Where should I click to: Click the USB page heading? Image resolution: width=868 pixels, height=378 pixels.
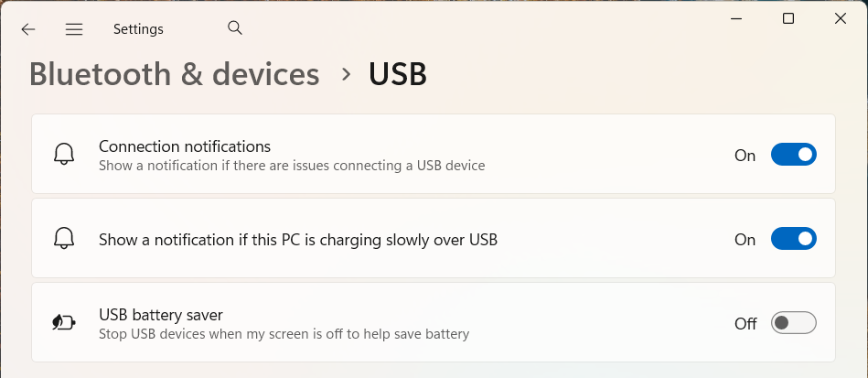click(x=398, y=74)
